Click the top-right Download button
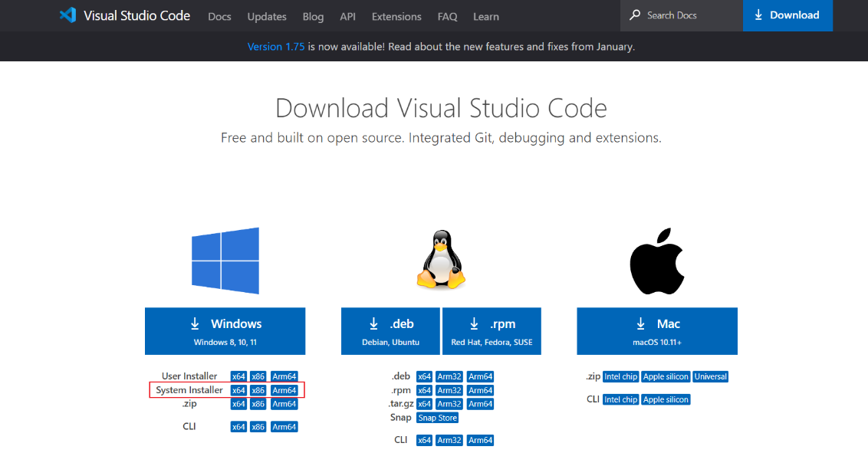Image resolution: width=868 pixels, height=453 pixels. click(x=787, y=15)
